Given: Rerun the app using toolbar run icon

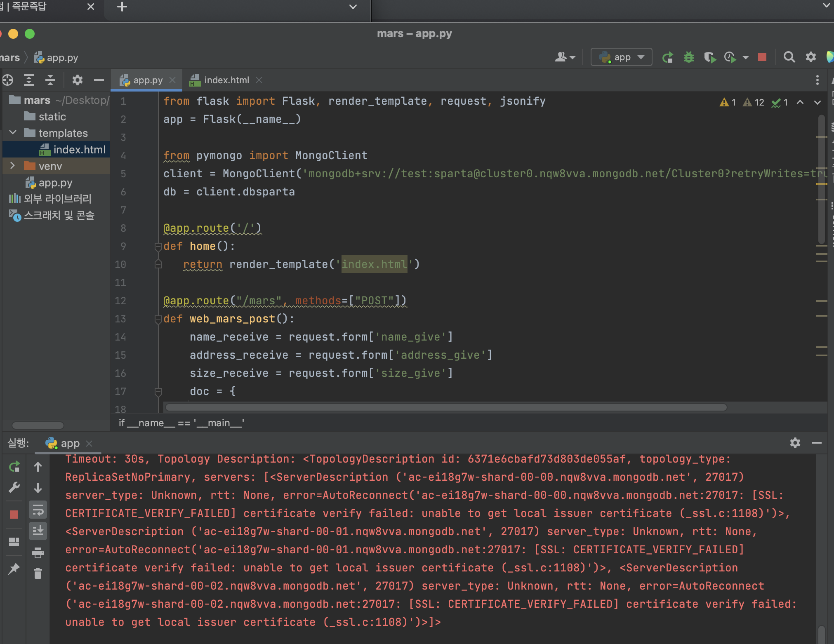Looking at the screenshot, I should coord(668,57).
